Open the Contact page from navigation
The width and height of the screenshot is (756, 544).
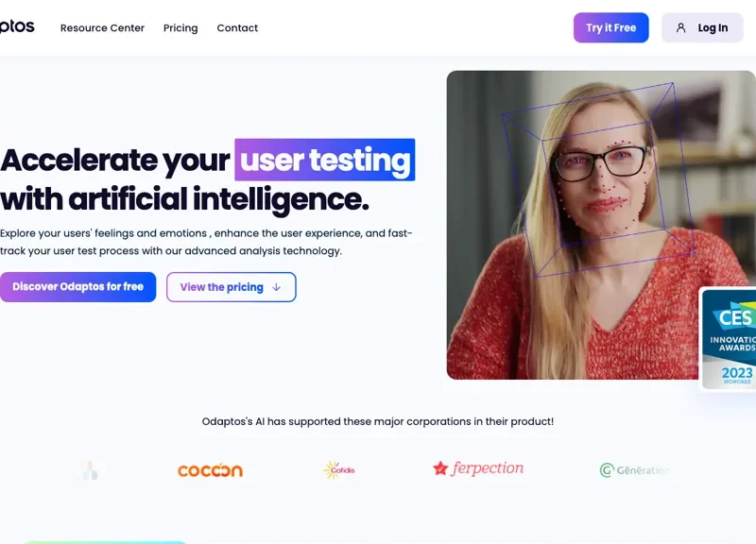[x=237, y=28]
